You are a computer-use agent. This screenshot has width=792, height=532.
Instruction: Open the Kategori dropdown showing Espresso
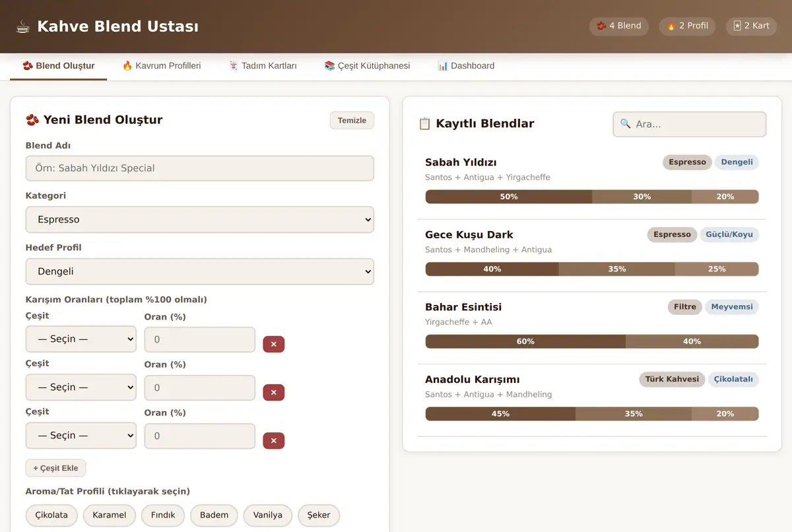click(200, 220)
